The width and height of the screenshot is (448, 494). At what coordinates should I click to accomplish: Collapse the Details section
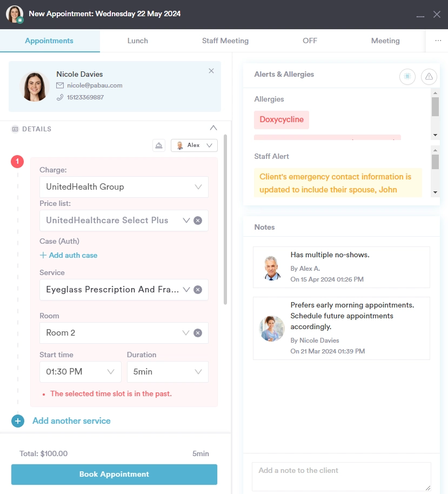click(213, 129)
